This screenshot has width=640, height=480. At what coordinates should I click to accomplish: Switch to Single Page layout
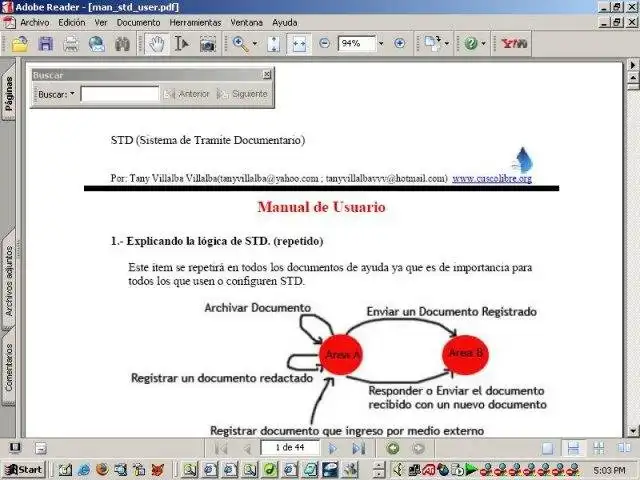[547, 448]
